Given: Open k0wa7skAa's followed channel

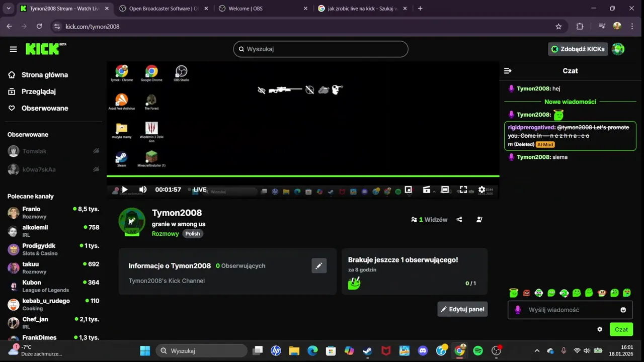Looking at the screenshot, I should (53, 169).
